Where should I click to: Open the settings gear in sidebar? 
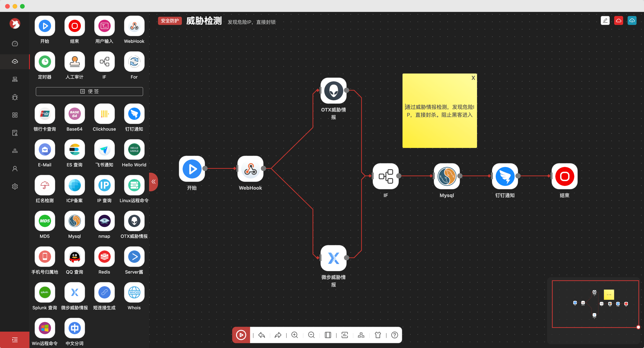coord(15,186)
